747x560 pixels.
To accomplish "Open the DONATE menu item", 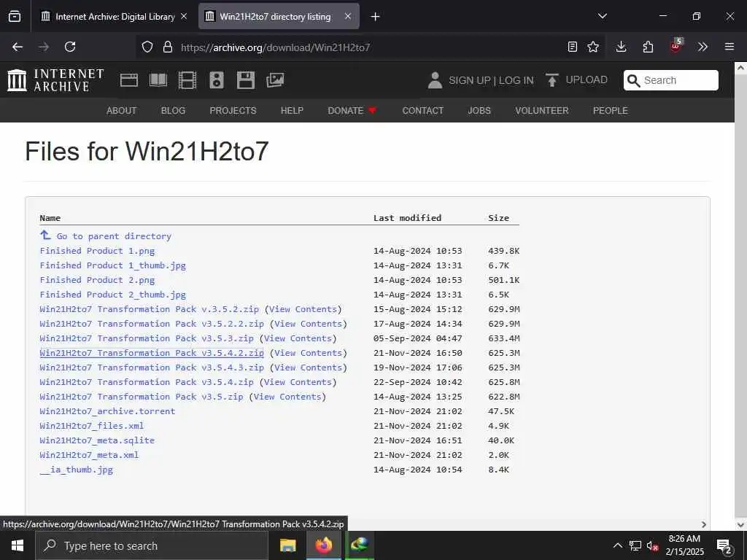I will pos(352,111).
